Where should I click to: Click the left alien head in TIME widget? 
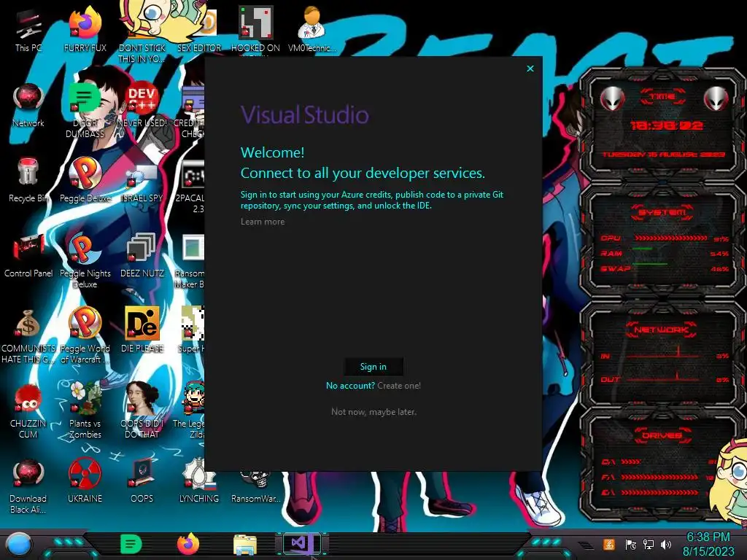(x=613, y=99)
